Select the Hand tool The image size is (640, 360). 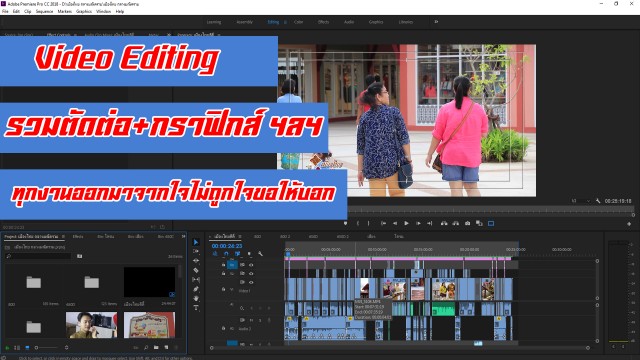(196, 298)
